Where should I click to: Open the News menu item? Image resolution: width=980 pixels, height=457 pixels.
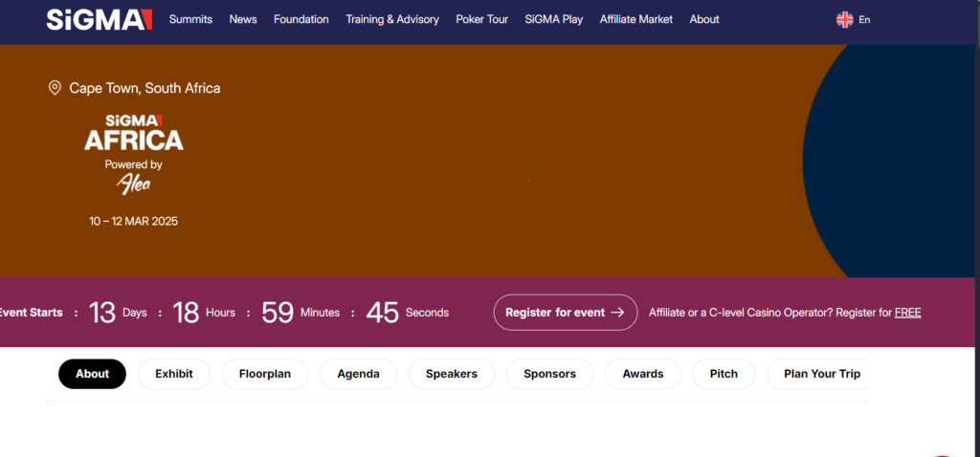tap(243, 19)
